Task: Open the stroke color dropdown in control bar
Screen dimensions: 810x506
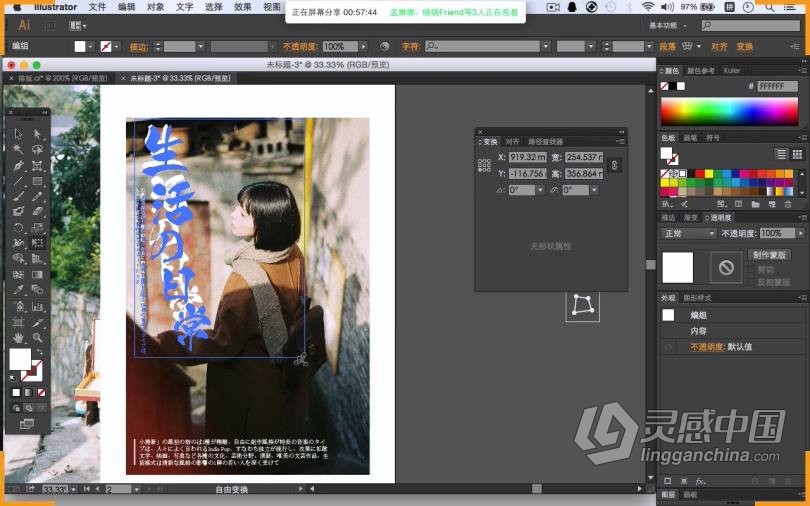Action: coord(116,46)
